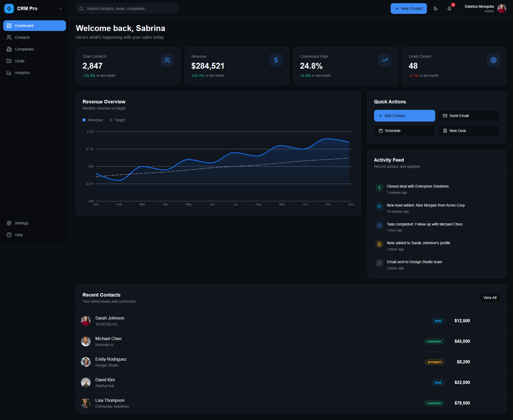
Task: Open the dark mode toggle icon in top bar
Action: [436, 9]
